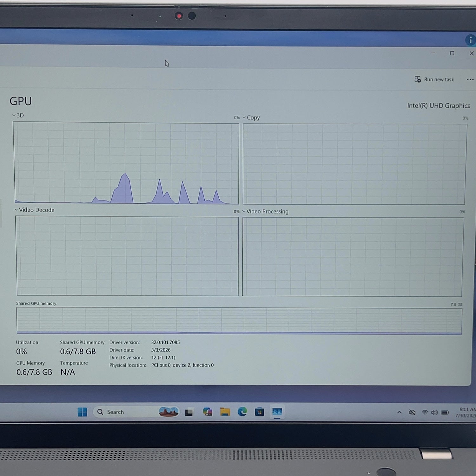Maximize the Task Manager window

[x=452, y=53]
